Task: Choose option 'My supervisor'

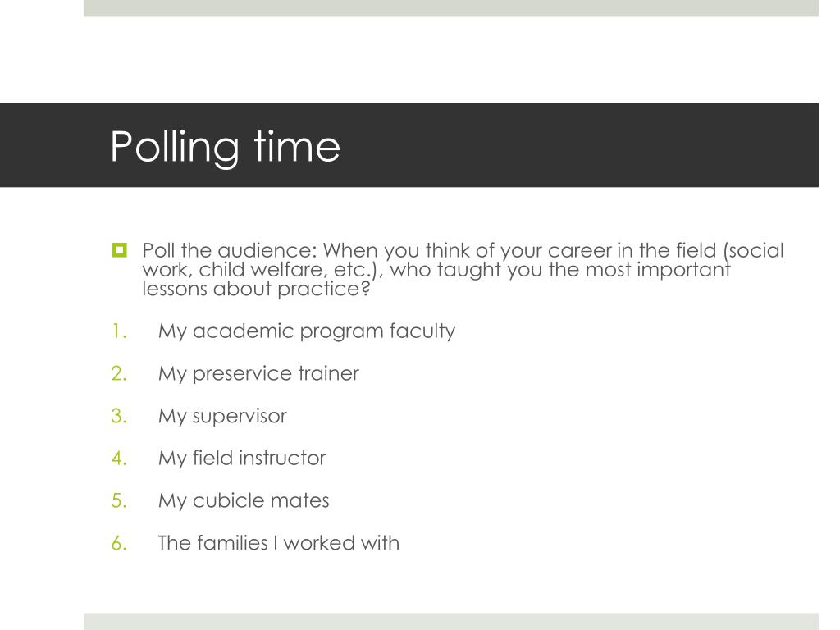Action: point(222,416)
